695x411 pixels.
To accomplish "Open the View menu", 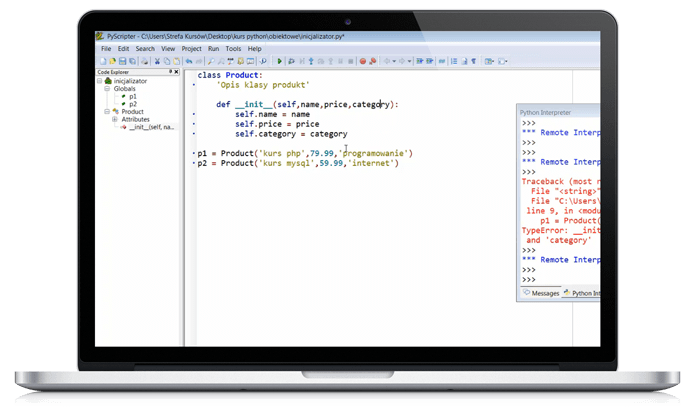I will [x=168, y=49].
